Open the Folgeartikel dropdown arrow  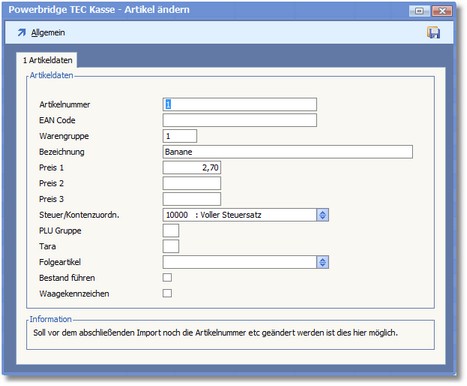coord(322,262)
